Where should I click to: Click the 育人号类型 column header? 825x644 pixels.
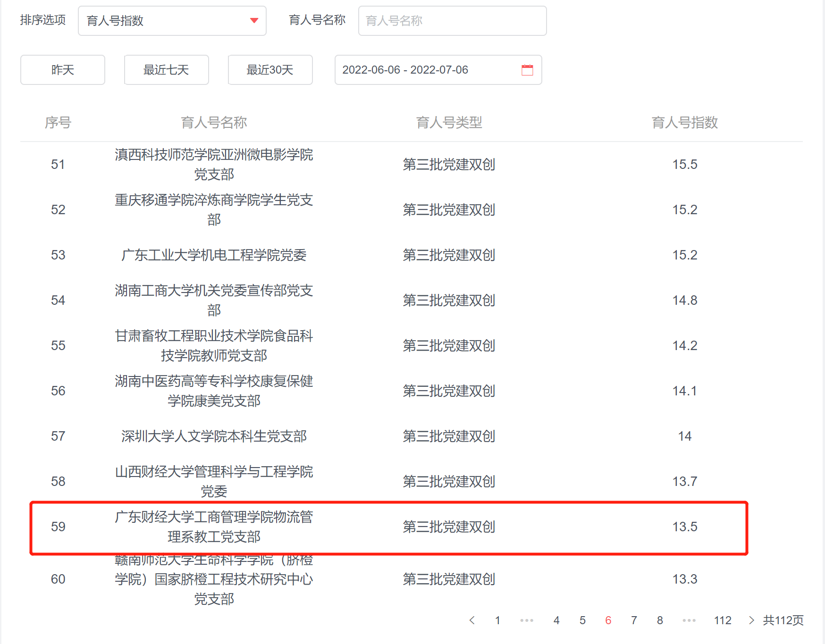[x=449, y=123]
